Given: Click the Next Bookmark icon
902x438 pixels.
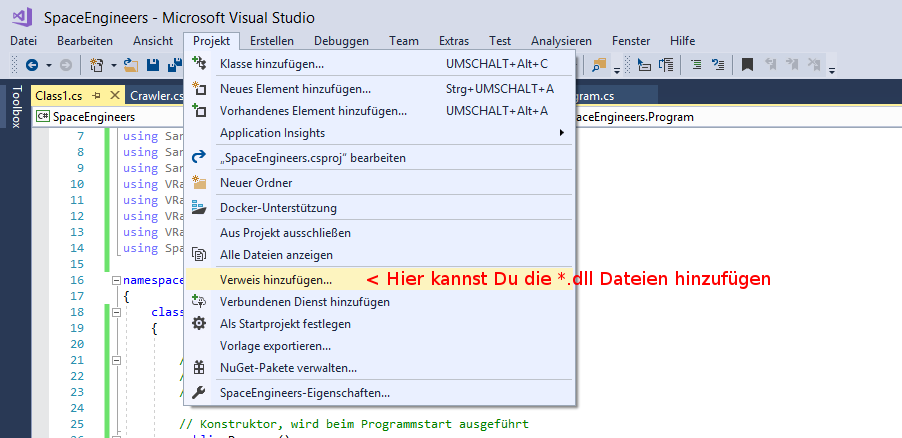Looking at the screenshot, I should pos(792,64).
